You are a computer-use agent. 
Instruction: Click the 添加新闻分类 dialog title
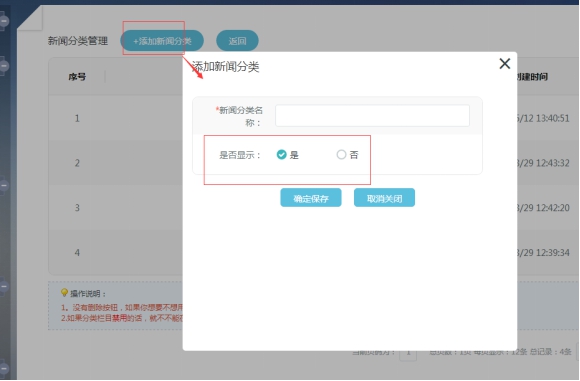[226, 67]
